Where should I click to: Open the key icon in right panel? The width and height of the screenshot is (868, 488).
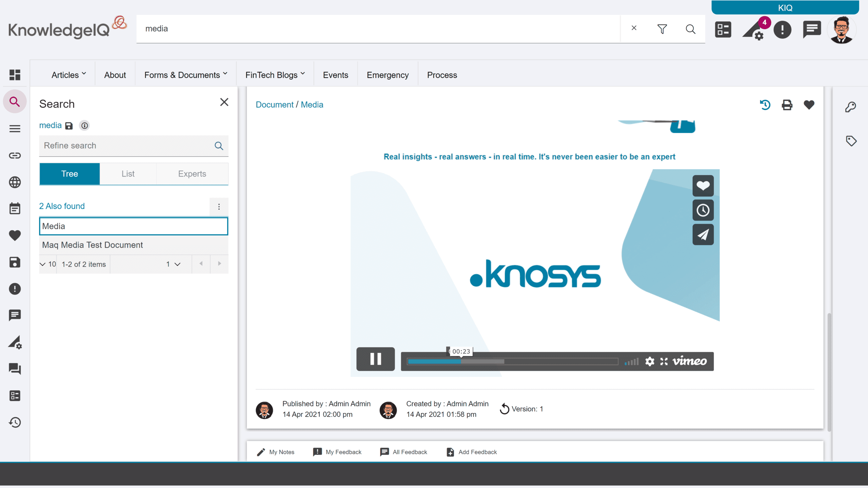pyautogui.click(x=851, y=107)
